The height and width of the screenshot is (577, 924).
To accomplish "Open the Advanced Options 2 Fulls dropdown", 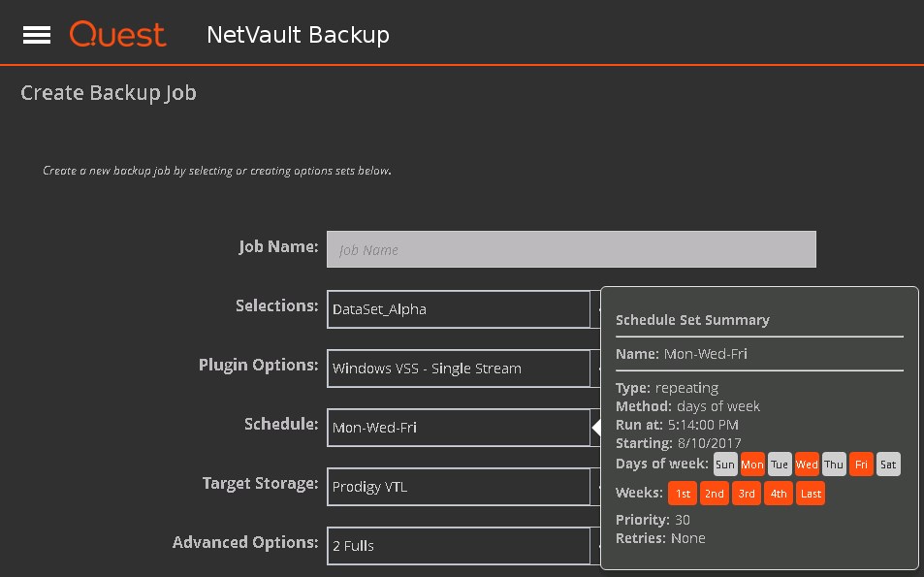I will point(459,546).
